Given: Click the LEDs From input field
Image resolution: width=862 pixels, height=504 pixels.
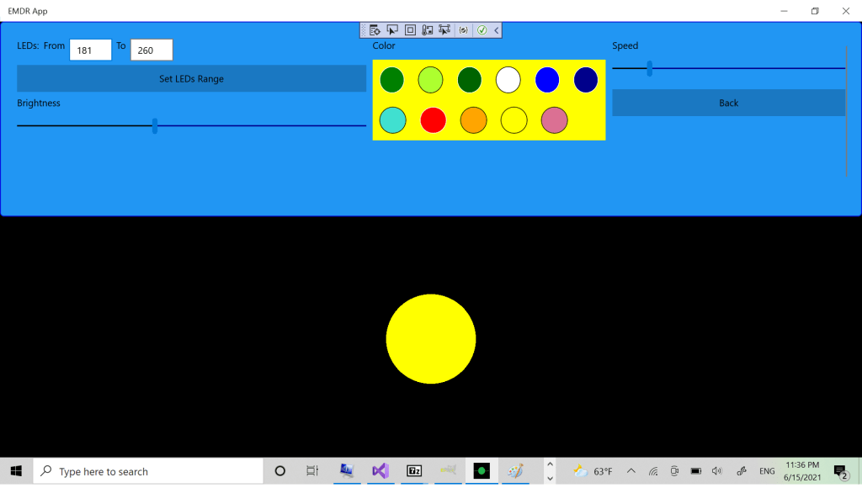Looking at the screenshot, I should [90, 50].
